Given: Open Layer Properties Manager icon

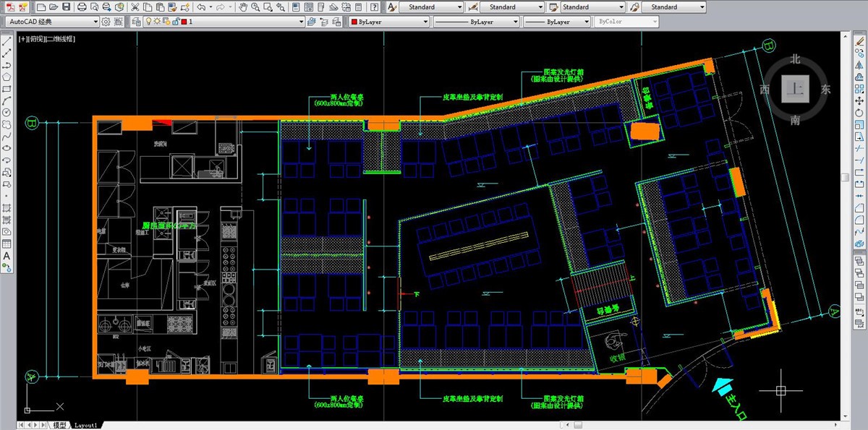Looking at the screenshot, I should (x=137, y=22).
